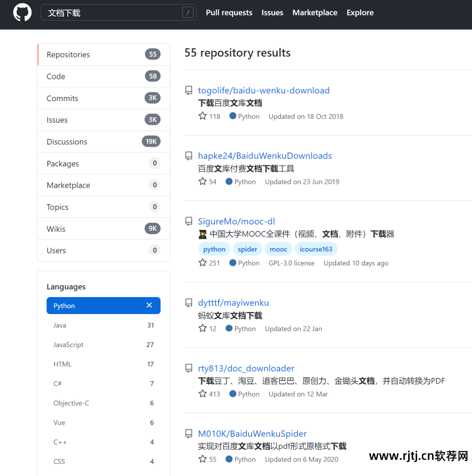This screenshot has height=476, width=472.
Task: Filter results by Vue language
Action: (104, 422)
